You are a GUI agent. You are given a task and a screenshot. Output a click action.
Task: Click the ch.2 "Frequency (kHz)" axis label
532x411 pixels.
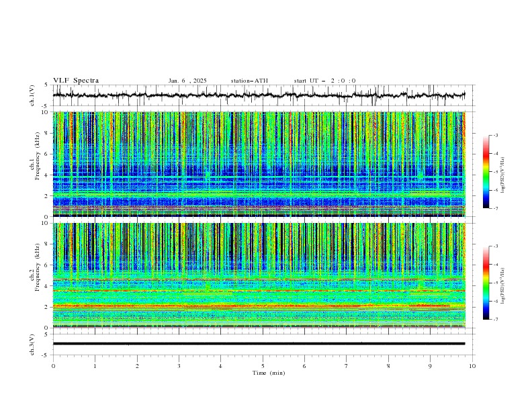pos(38,267)
